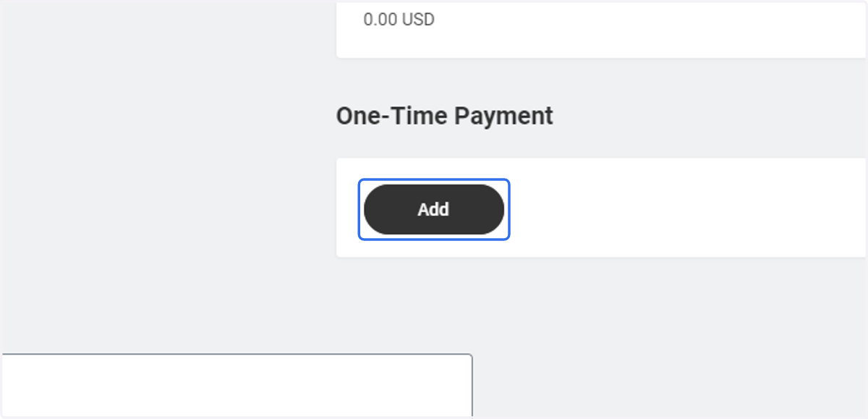Viewport: 868px width, 419px height.
Task: Focus the empty text box at bottom left
Action: (x=236, y=385)
